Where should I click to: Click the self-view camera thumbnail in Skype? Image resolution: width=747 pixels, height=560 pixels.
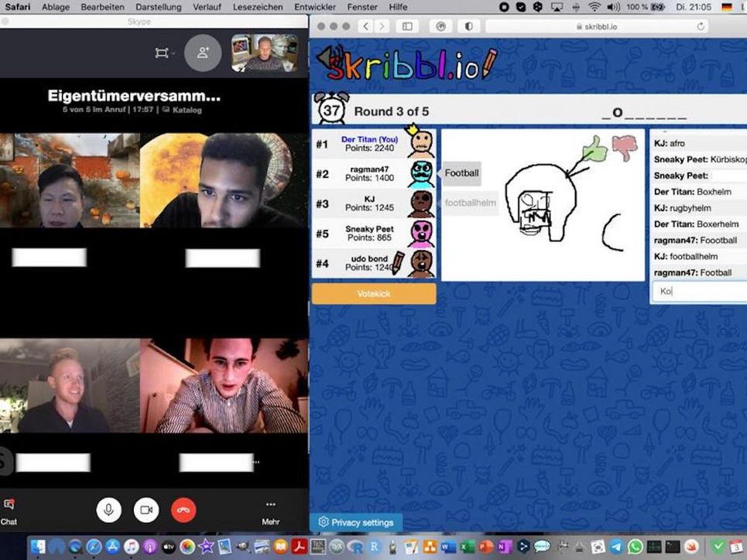265,53
